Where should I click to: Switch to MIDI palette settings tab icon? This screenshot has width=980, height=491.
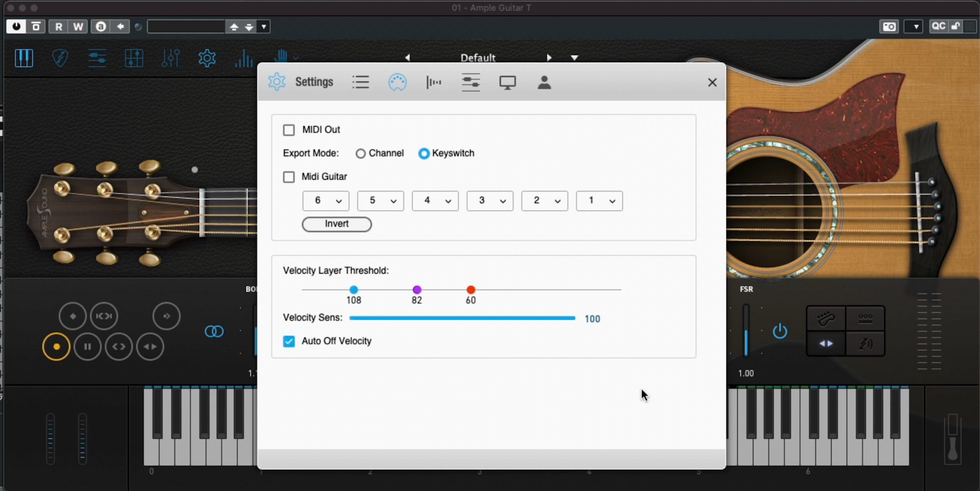coord(397,82)
